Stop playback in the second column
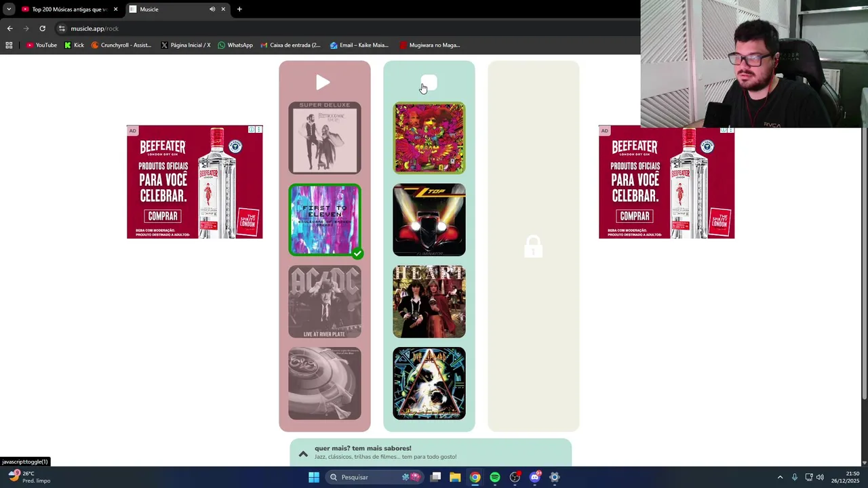The image size is (868, 488). (x=429, y=83)
